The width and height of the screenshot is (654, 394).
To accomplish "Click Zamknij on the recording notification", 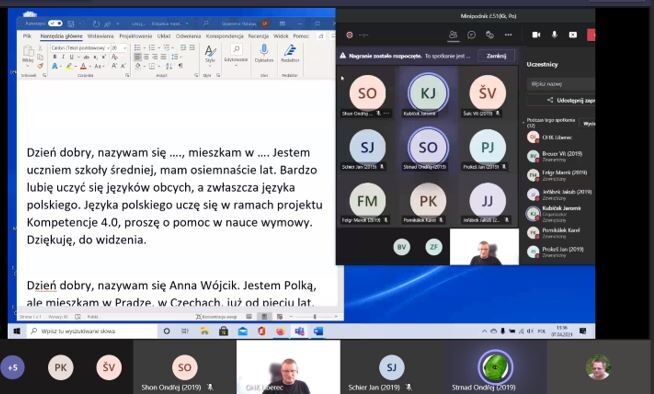I will [x=496, y=56].
